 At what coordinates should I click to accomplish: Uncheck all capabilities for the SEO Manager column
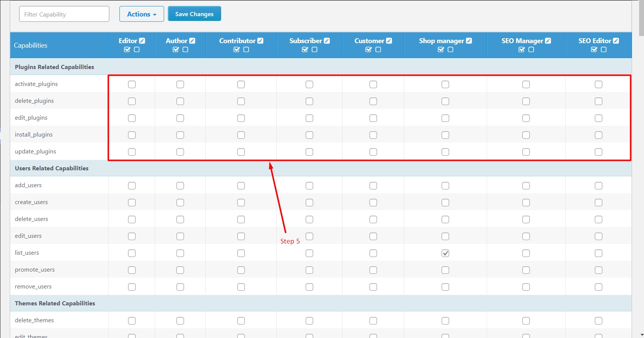point(531,50)
